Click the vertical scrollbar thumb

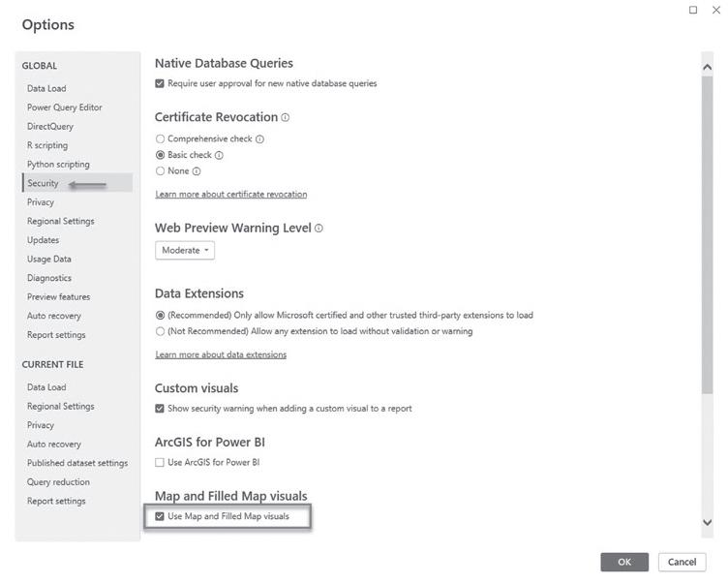coord(707,234)
